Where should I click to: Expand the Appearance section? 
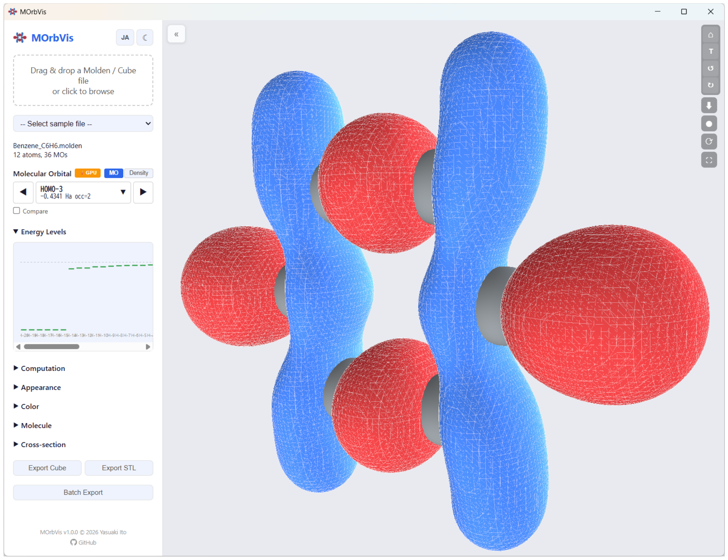click(41, 387)
